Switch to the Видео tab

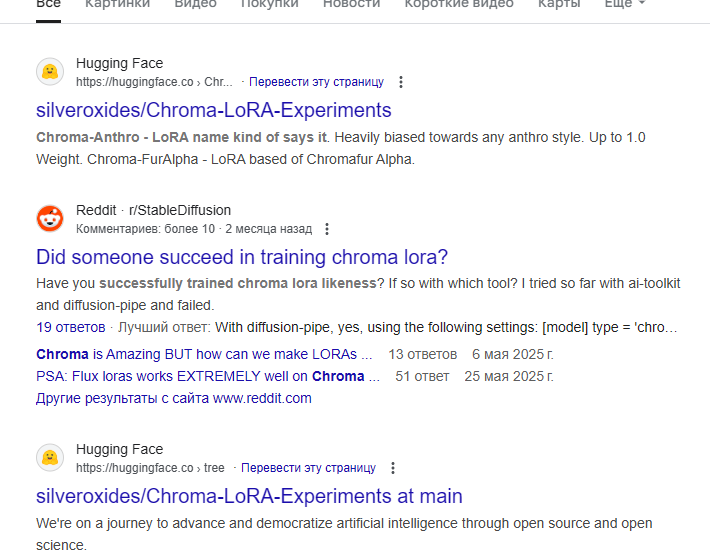195,4
